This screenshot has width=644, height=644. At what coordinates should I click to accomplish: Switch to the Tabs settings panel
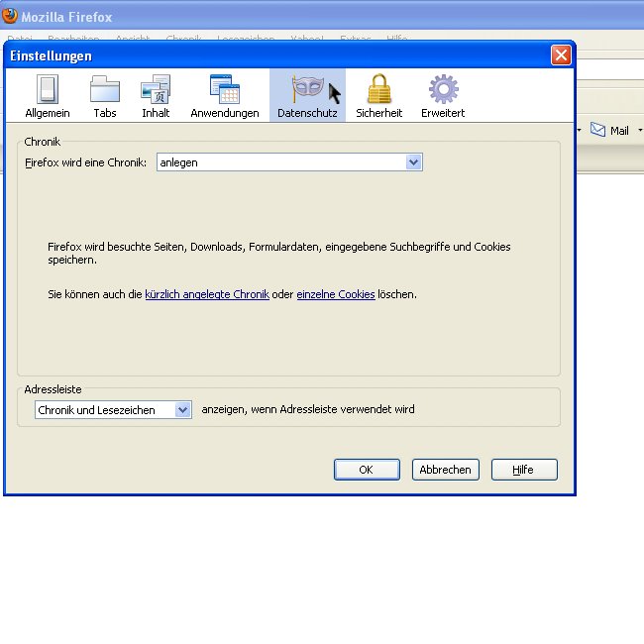click(105, 96)
